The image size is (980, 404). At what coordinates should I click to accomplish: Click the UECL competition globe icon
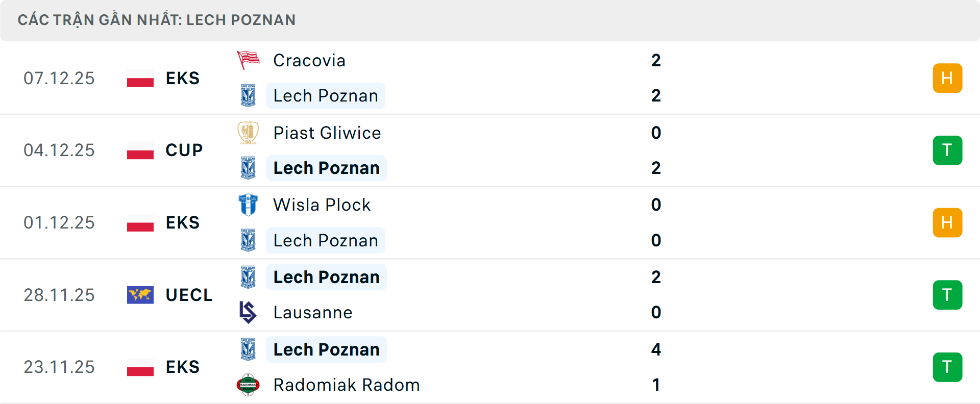(x=140, y=294)
